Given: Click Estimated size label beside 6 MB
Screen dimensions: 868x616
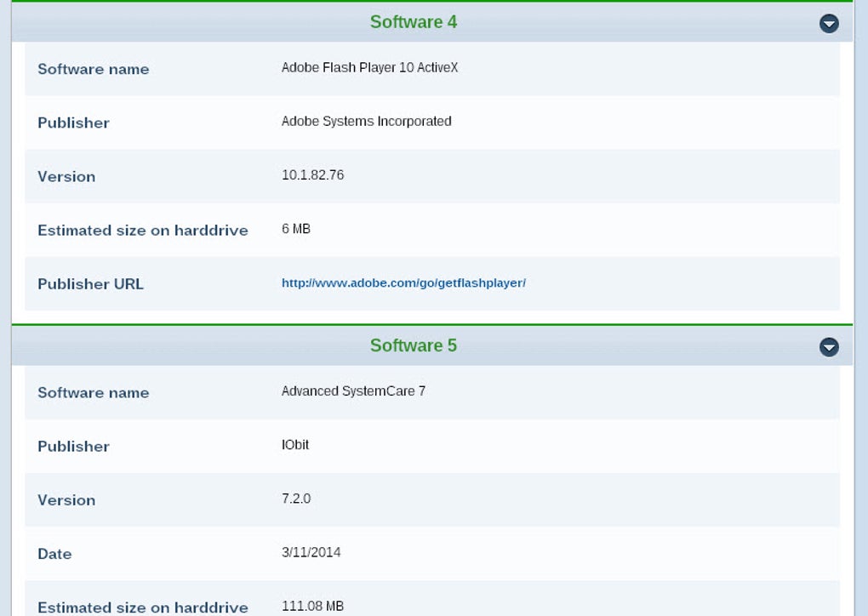Looking at the screenshot, I should pos(143,231).
